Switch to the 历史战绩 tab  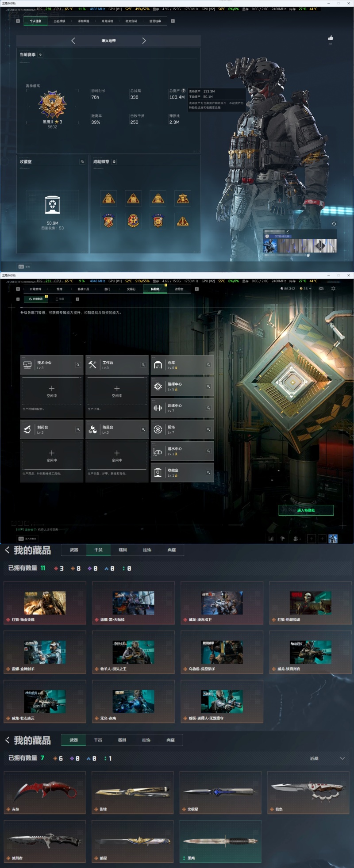pyautogui.click(x=59, y=21)
